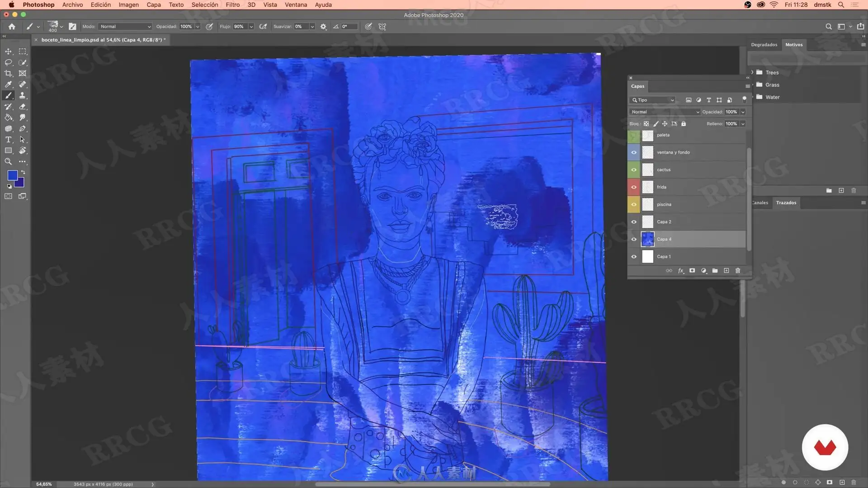Image resolution: width=868 pixels, height=488 pixels.
Task: Select the Crop tool
Action: point(8,73)
